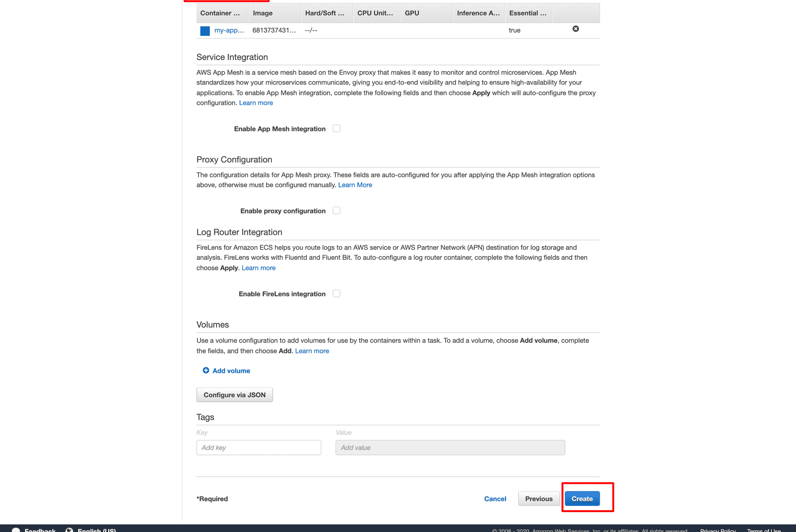This screenshot has width=796, height=532.
Task: Click the blue container color indicator
Action: pyautogui.click(x=206, y=30)
